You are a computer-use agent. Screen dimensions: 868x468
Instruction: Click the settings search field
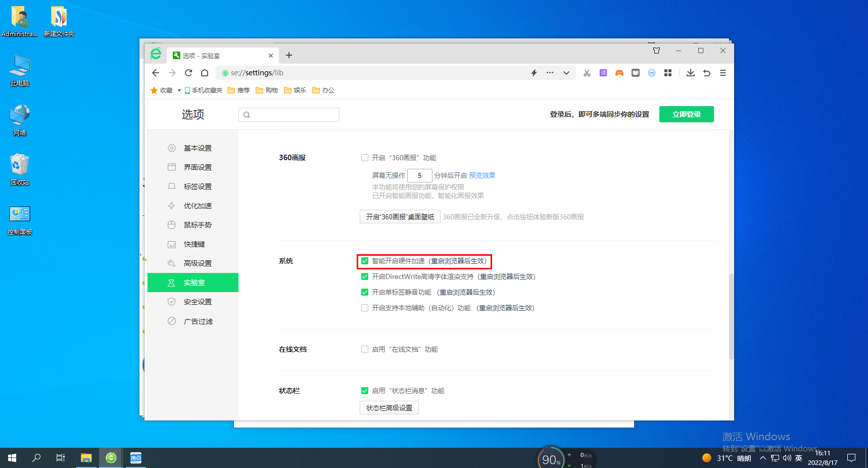(x=289, y=115)
